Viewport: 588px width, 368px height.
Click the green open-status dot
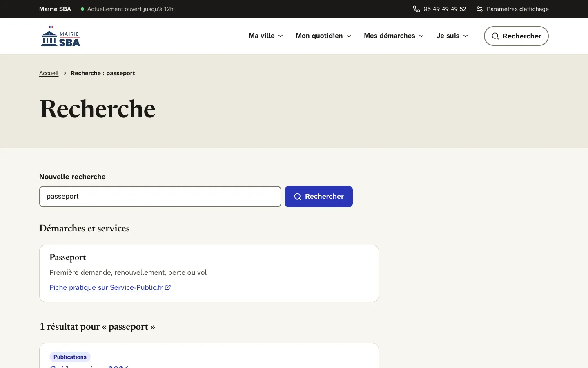click(x=82, y=9)
